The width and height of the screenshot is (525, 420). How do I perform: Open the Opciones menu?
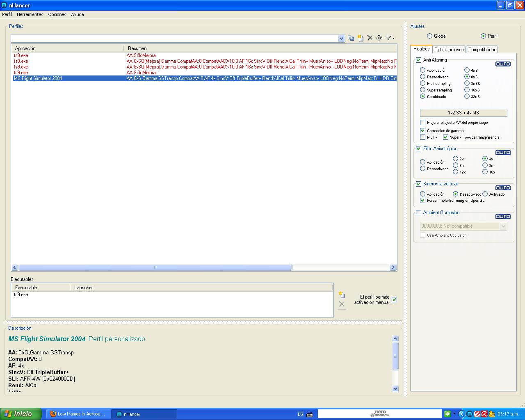click(x=57, y=14)
